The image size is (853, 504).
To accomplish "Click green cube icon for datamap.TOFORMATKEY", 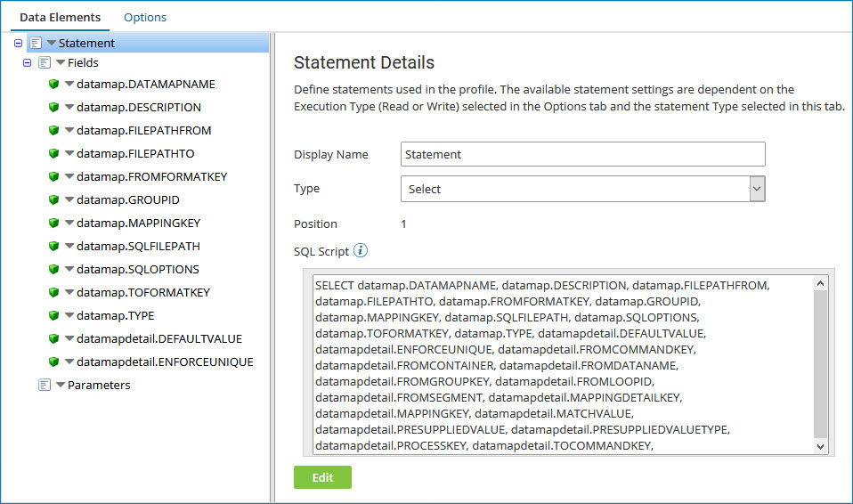I will (53, 292).
